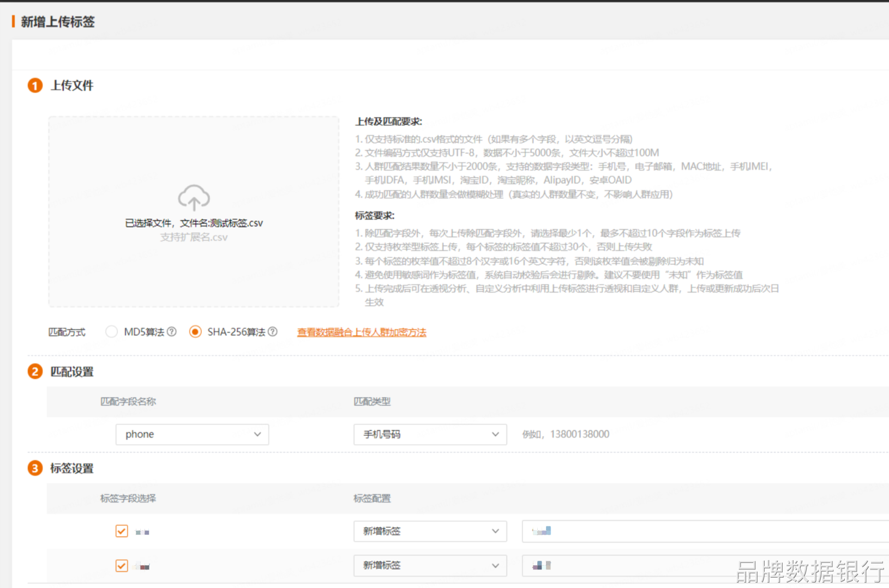Click the tag rule about avoiding sensitive words
This screenshot has width=889, height=588.
pos(549,275)
